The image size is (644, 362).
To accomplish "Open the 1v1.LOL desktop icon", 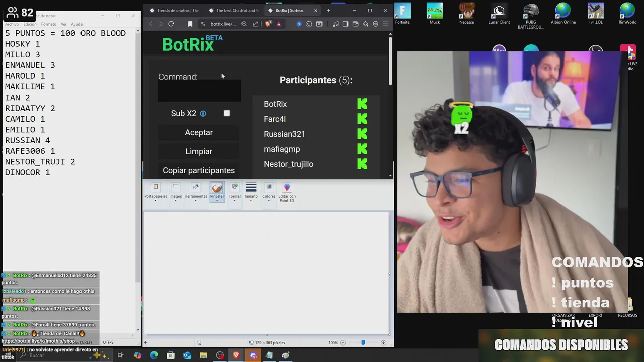I will (x=595, y=14).
